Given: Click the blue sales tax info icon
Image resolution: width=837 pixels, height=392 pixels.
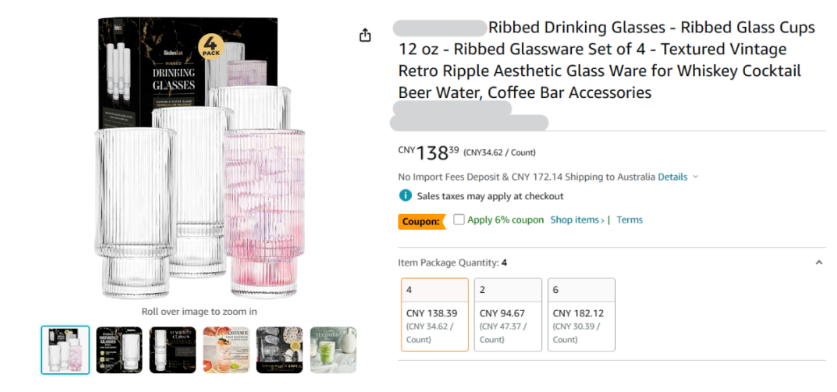Looking at the screenshot, I should pos(405,196).
